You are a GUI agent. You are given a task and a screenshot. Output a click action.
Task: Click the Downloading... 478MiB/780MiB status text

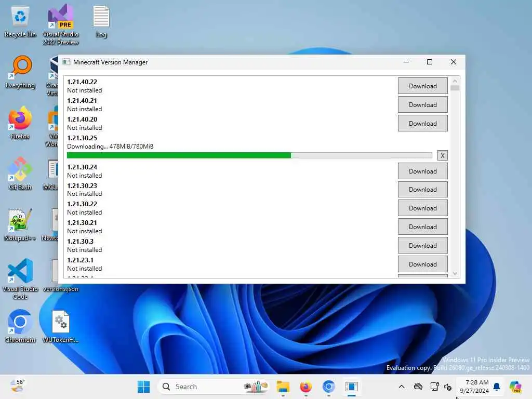click(x=110, y=147)
